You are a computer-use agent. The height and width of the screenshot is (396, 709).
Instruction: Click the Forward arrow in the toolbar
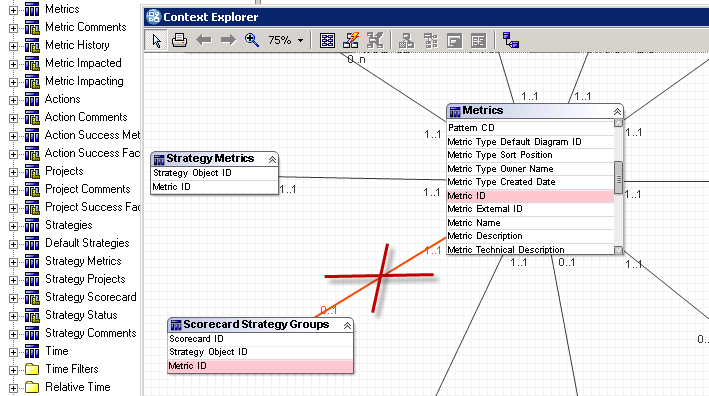tap(228, 40)
